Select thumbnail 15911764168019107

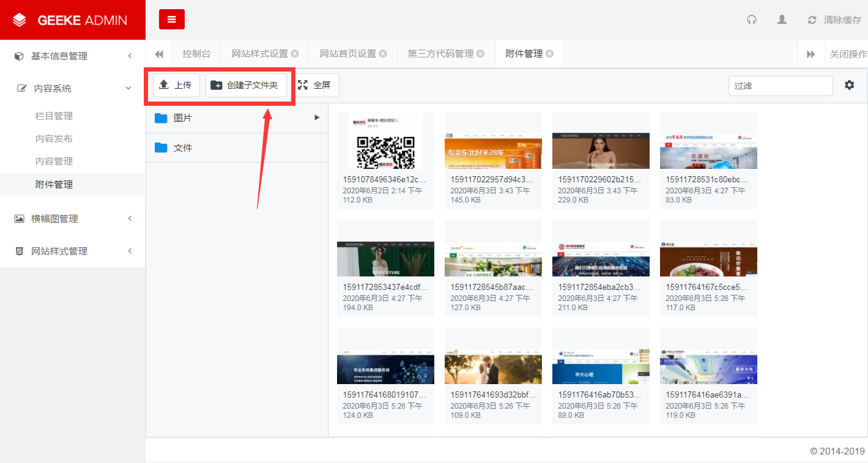[385, 376]
